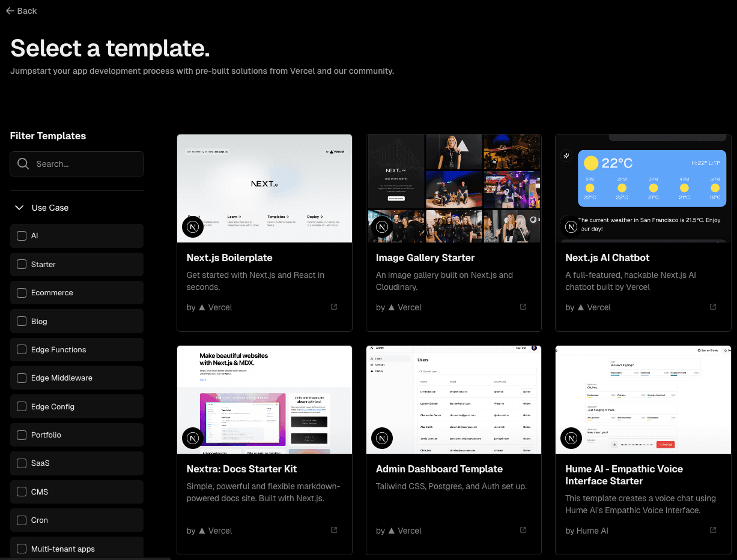This screenshot has height=560, width=737.
Task: Open Hume AI Empathic Voice Interface Starter title
Action: point(624,475)
